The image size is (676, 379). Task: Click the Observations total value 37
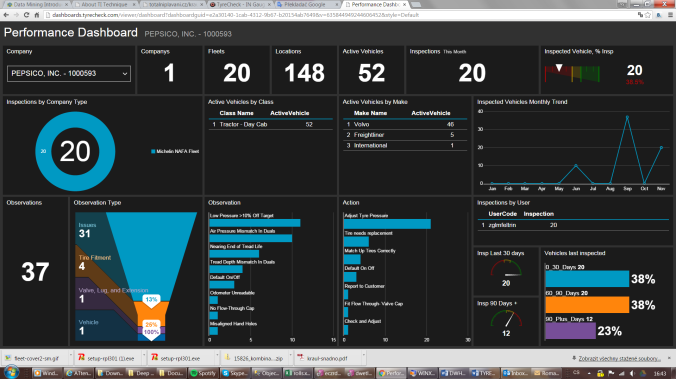(x=35, y=272)
